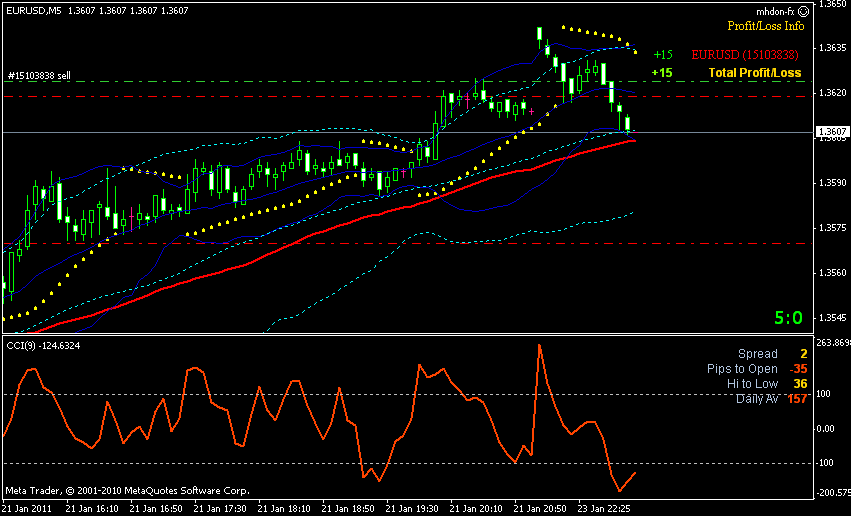Click the +15 value beside EURUSD (15103838)
This screenshot has height=516, width=851.
click(663, 55)
